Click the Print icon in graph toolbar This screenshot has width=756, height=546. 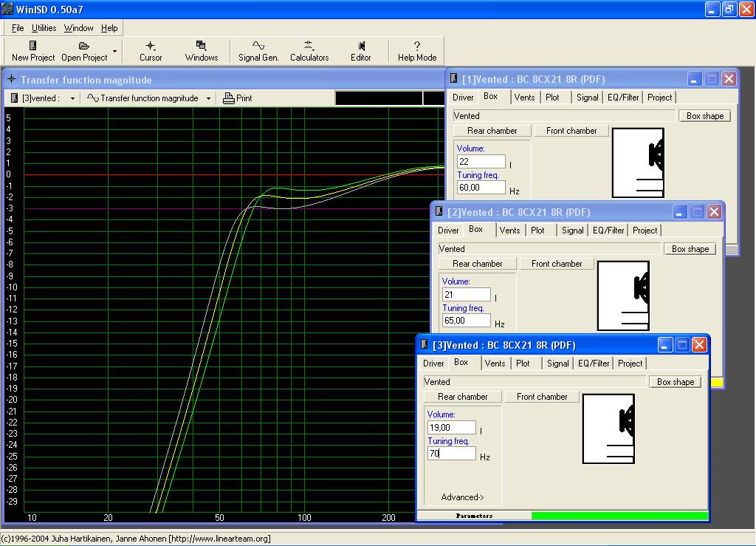point(229,98)
